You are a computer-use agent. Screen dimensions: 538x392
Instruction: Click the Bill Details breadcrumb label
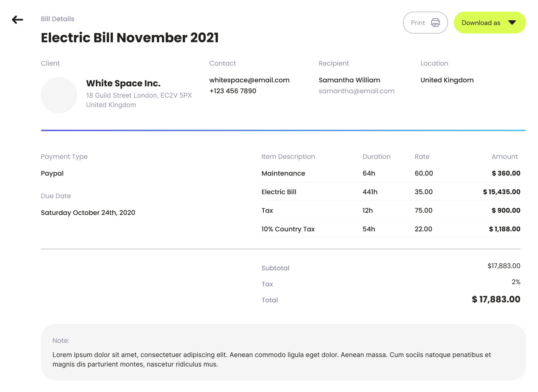tap(58, 19)
